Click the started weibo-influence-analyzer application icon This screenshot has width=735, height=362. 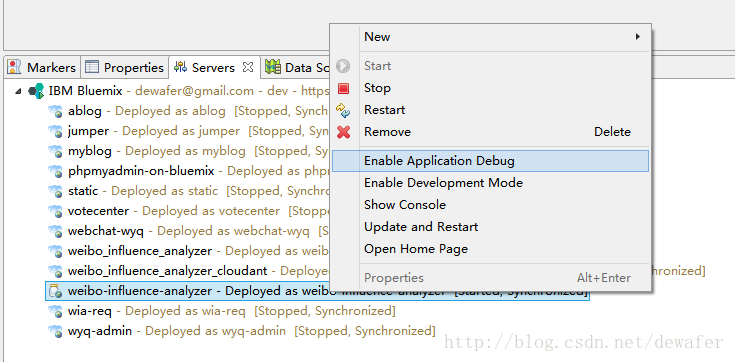click(55, 291)
